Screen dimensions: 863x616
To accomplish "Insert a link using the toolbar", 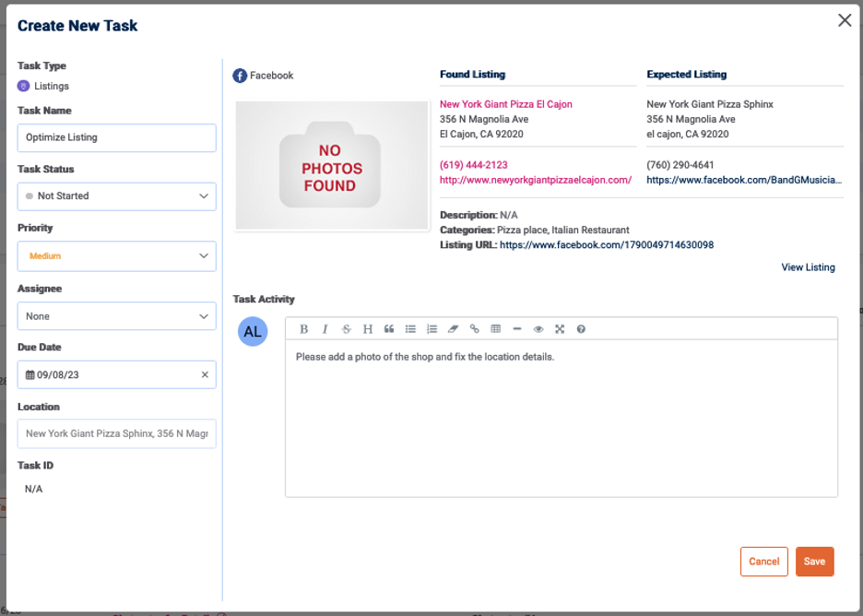I will click(x=475, y=329).
